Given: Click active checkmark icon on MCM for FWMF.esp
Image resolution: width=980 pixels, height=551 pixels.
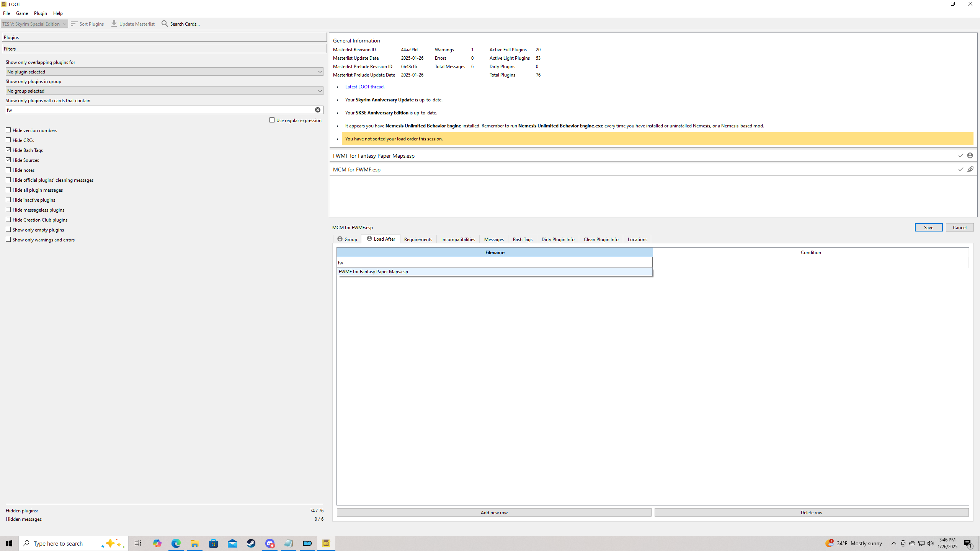Looking at the screenshot, I should click(960, 169).
